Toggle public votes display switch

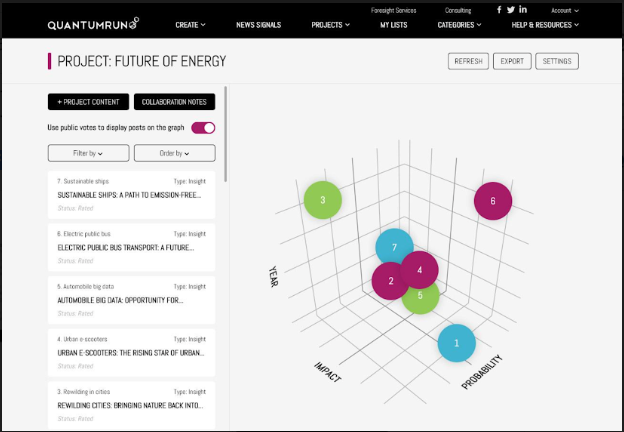coord(203,128)
